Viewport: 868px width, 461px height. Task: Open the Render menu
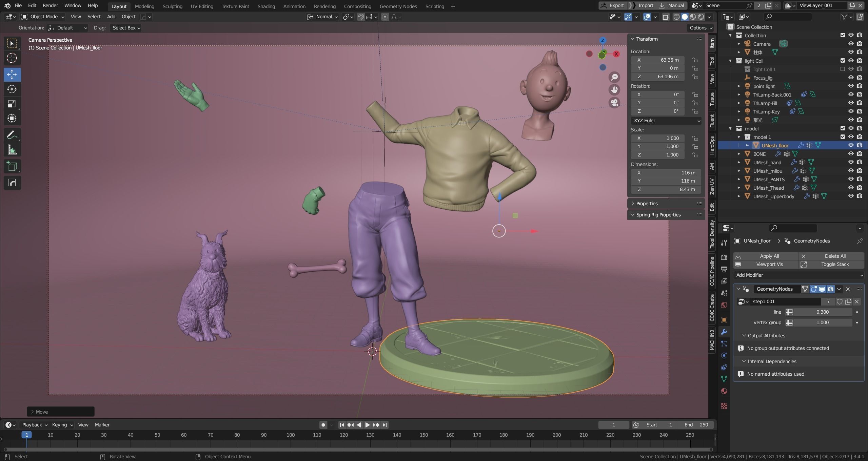(50, 5)
